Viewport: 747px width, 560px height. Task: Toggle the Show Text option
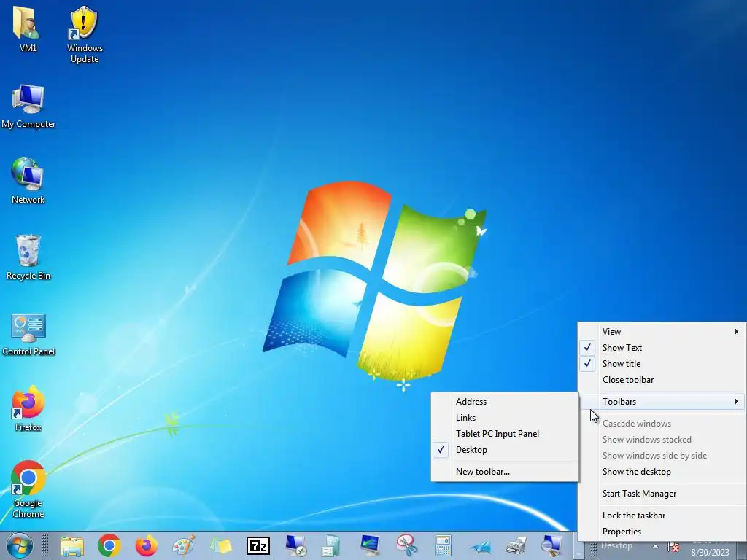pos(662,348)
